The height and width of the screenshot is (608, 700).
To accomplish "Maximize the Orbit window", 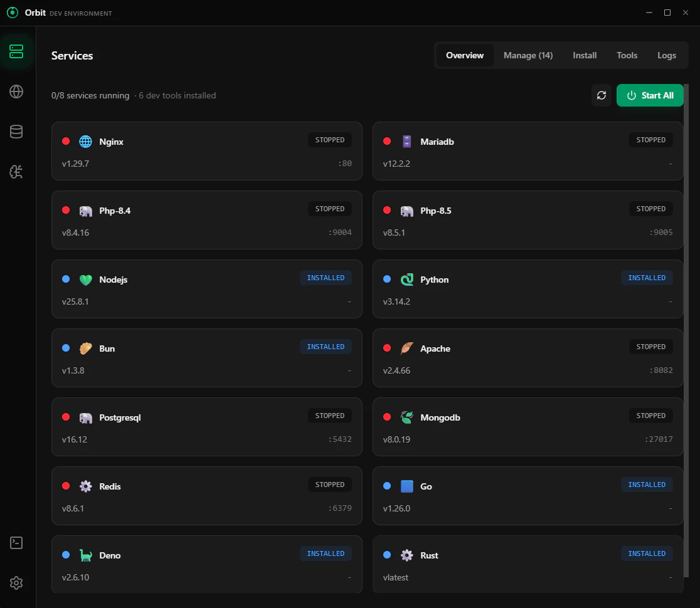I will click(x=667, y=13).
